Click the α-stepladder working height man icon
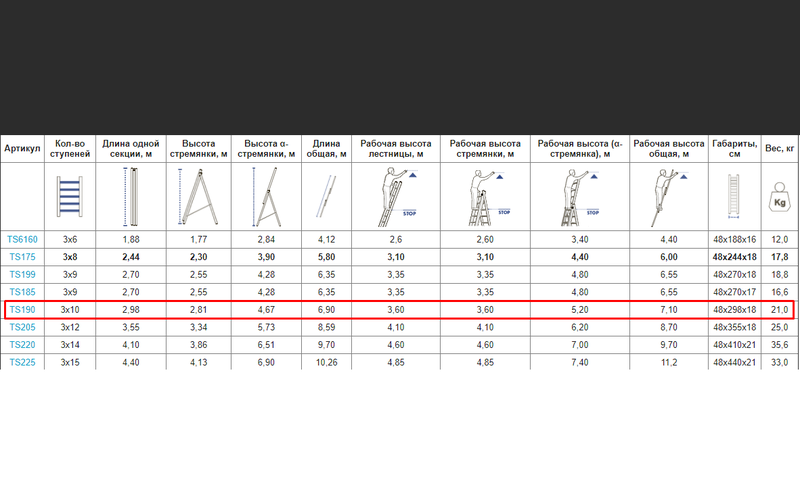Viewport: 800px width, 504px height. click(x=580, y=198)
